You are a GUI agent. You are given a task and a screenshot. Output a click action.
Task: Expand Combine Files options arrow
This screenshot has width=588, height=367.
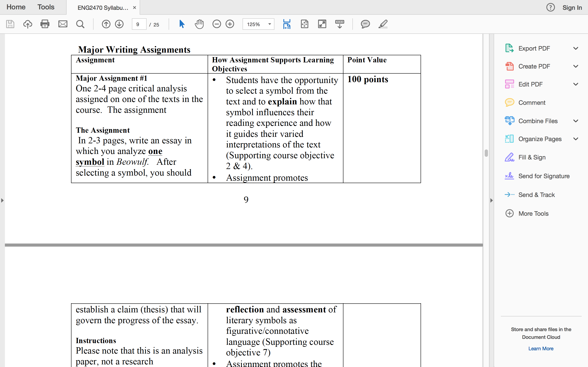tap(576, 121)
